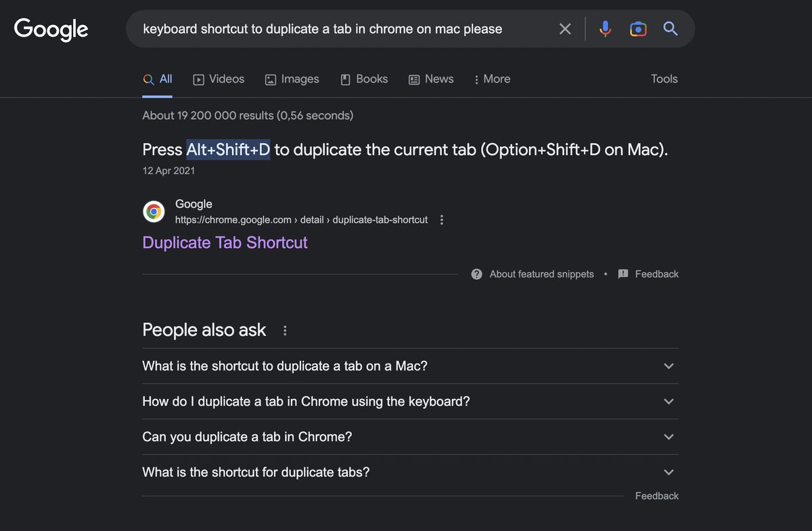The height and width of the screenshot is (531, 812).
Task: Click About featured snippets question icon
Action: (x=477, y=274)
